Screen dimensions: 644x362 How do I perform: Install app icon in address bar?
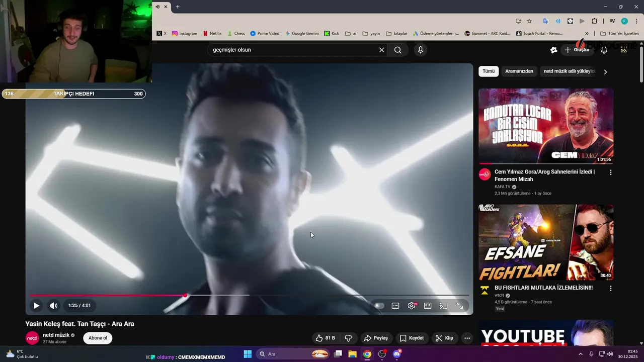click(x=518, y=21)
